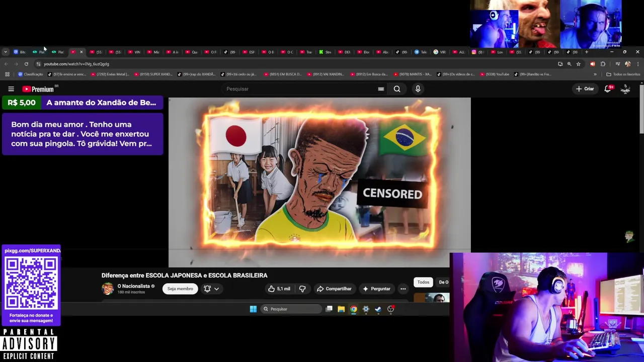
Task: Open Todos os favoritos folder
Action: pyautogui.click(x=623, y=74)
